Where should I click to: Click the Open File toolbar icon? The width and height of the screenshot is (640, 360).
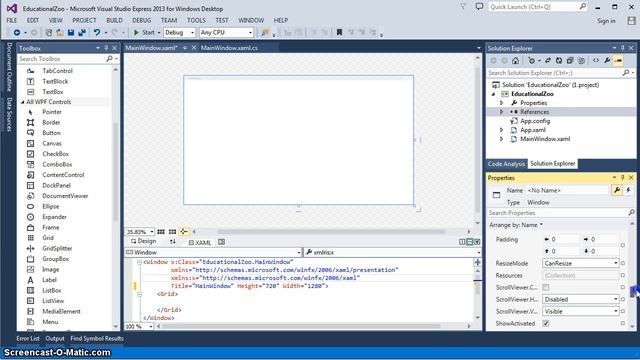60,32
